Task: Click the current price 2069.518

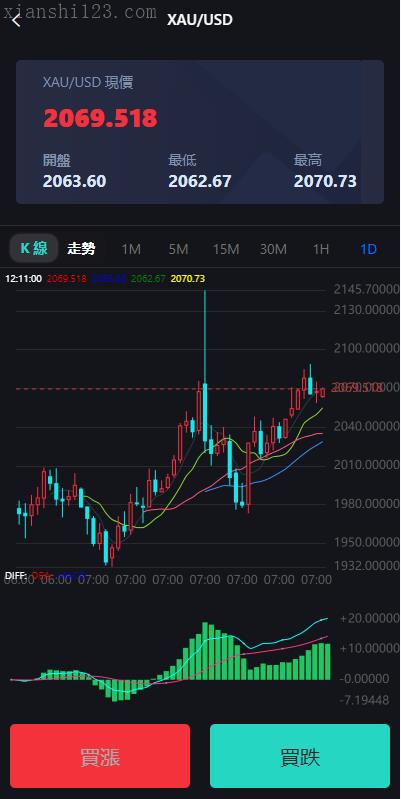Action: [x=100, y=118]
